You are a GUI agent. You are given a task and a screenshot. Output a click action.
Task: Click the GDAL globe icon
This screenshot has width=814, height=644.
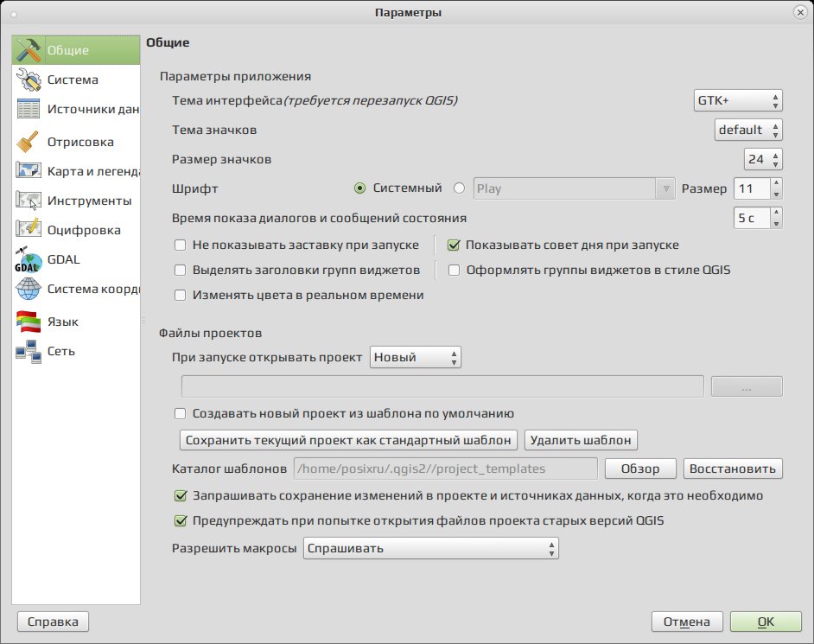click(29, 259)
